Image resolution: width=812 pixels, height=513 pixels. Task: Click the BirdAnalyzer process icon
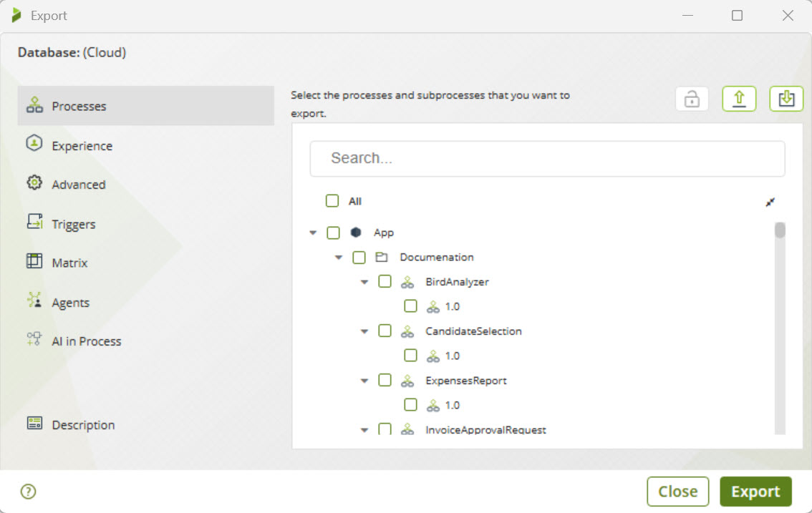pos(407,282)
